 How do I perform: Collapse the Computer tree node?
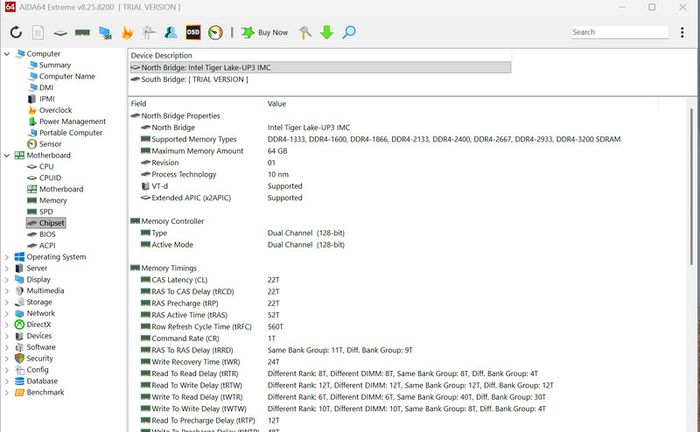pyautogui.click(x=7, y=54)
